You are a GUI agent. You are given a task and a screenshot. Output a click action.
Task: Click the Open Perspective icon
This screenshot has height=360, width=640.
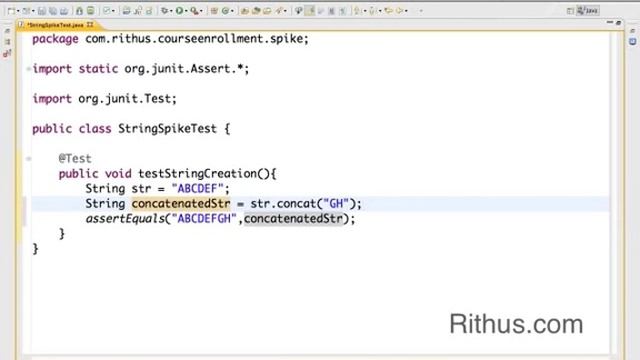click(570, 11)
